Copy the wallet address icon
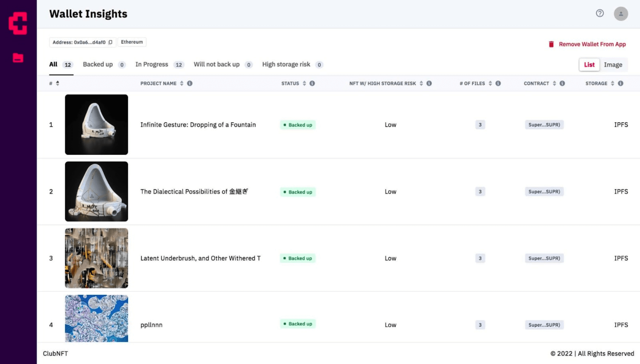Viewport: 640px width, 364px height. (x=111, y=42)
